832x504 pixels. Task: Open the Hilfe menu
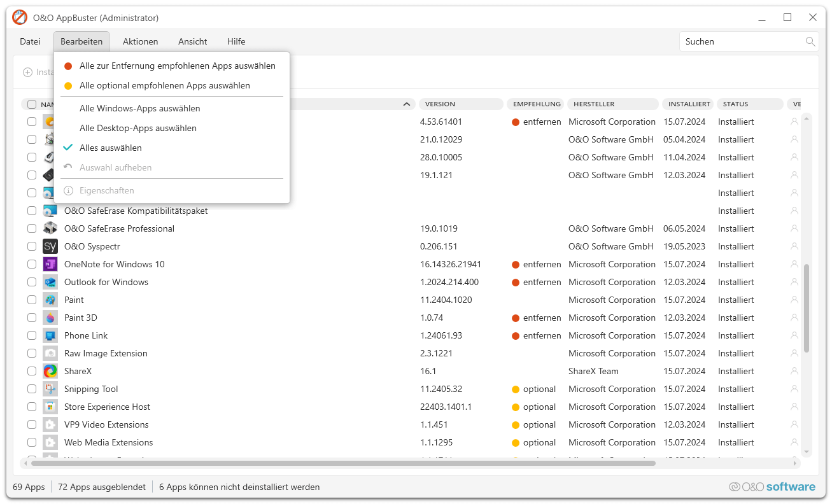click(x=236, y=41)
